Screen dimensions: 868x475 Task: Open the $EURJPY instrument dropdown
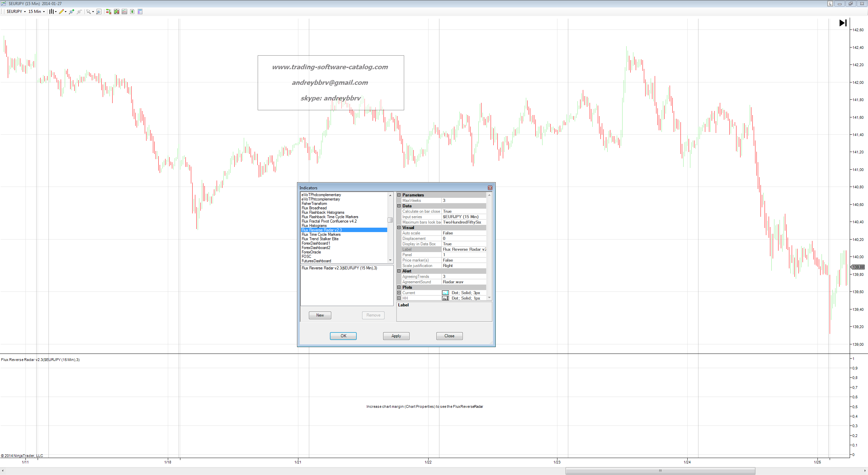tap(16, 12)
